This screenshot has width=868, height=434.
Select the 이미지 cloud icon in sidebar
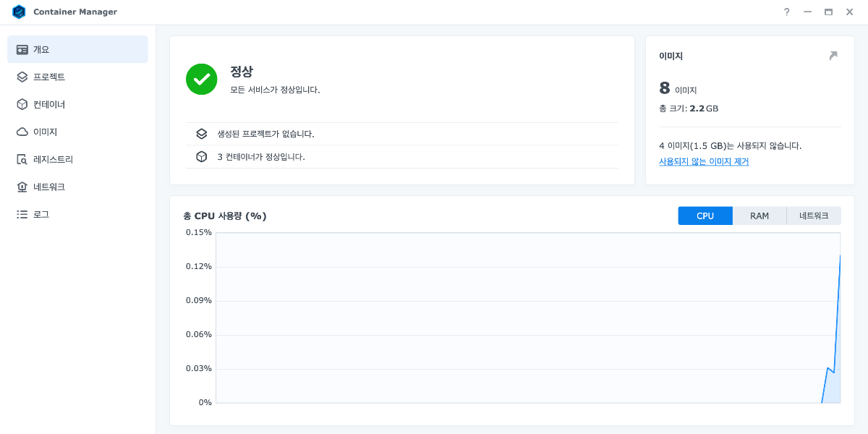click(23, 132)
